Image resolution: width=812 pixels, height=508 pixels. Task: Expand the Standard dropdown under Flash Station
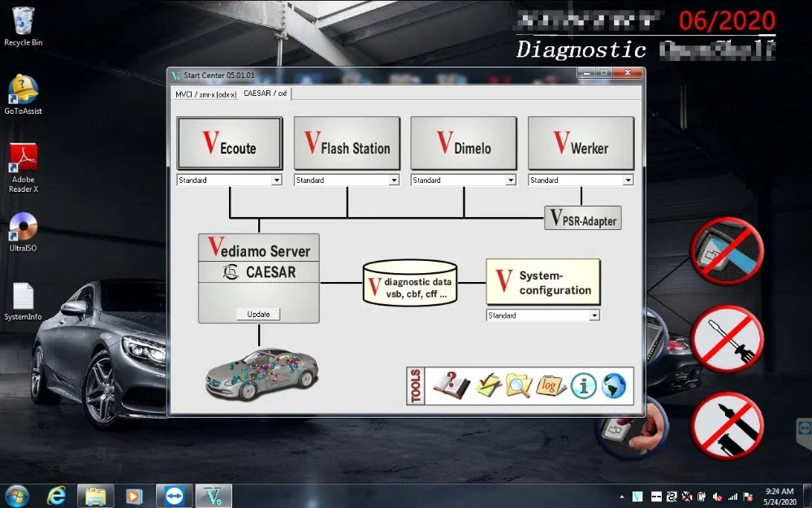pos(394,180)
